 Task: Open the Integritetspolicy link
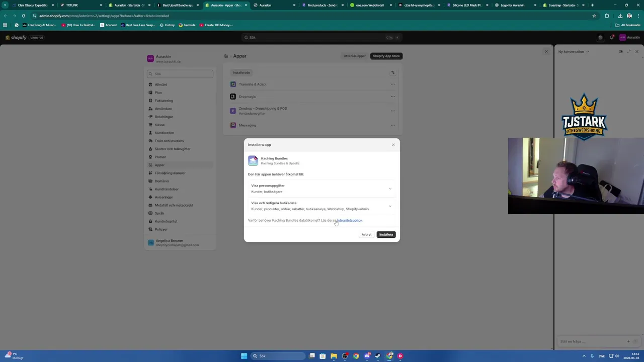click(x=349, y=220)
